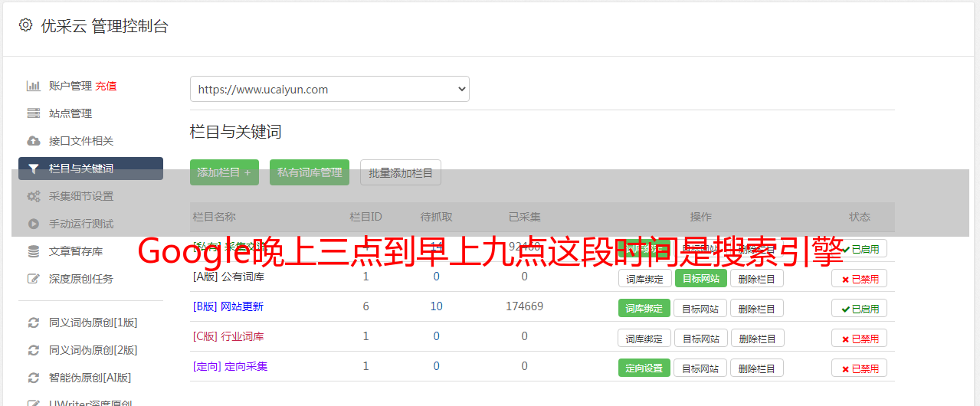Image resolution: width=980 pixels, height=406 pixels.
Task: Open 智能伪原创[AI版] in sidebar
Action: click(x=90, y=378)
